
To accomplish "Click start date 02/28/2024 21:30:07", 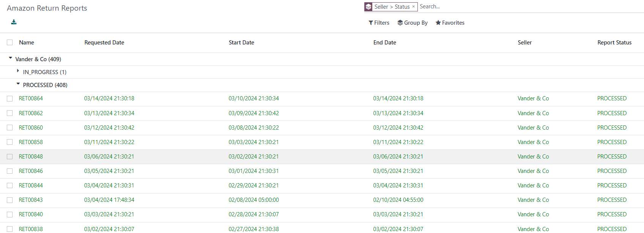I will 254,214.
